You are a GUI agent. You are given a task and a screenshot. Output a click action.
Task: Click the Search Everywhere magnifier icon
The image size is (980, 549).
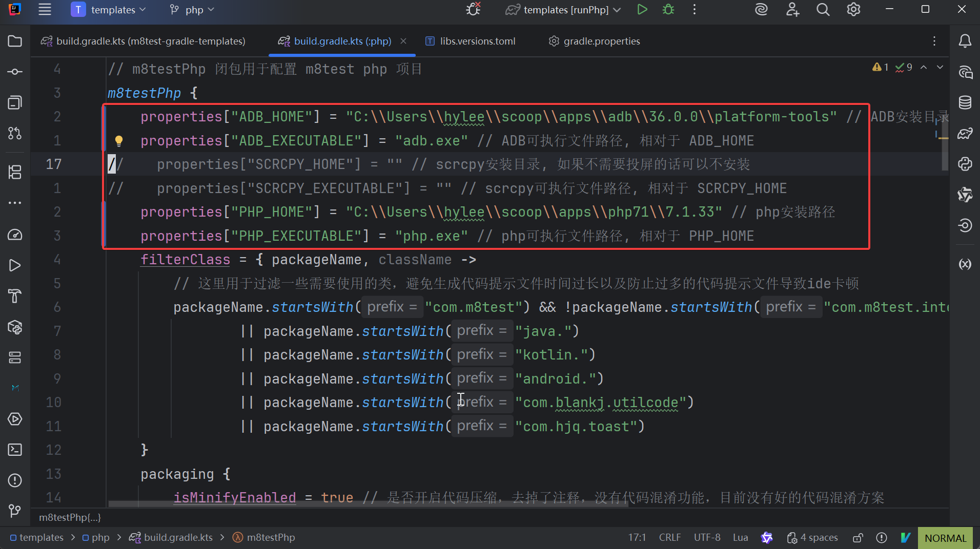click(x=823, y=10)
